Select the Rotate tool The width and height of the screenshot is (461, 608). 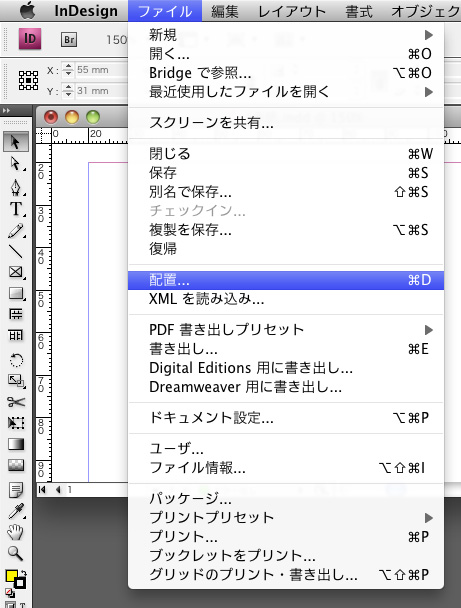[x=16, y=360]
